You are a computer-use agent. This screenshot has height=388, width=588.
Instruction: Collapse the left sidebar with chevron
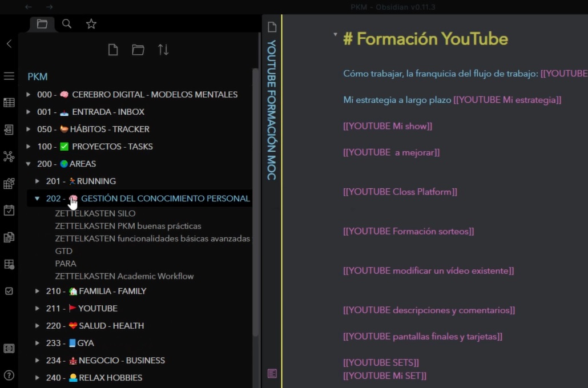[9, 44]
